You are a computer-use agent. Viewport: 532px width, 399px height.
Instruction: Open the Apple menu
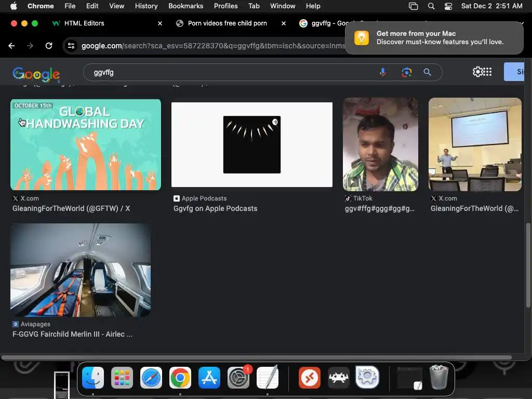click(x=14, y=6)
